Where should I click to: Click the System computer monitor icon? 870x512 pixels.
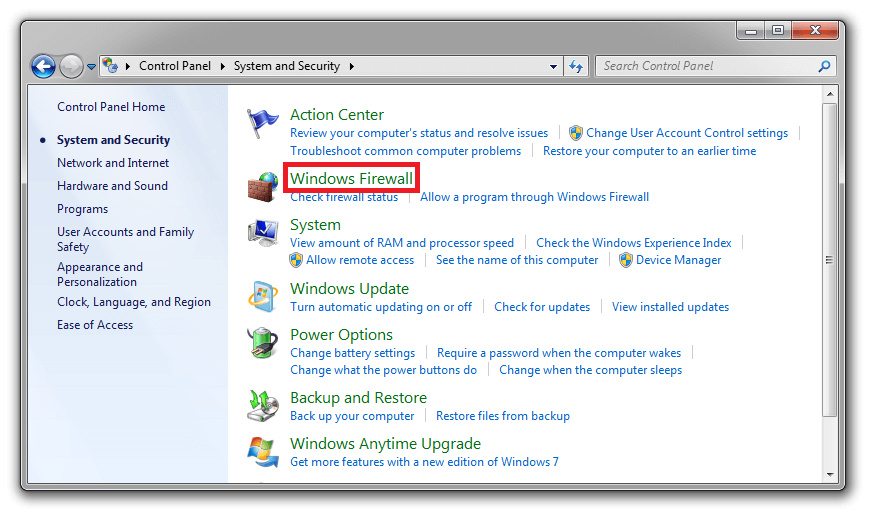point(262,233)
